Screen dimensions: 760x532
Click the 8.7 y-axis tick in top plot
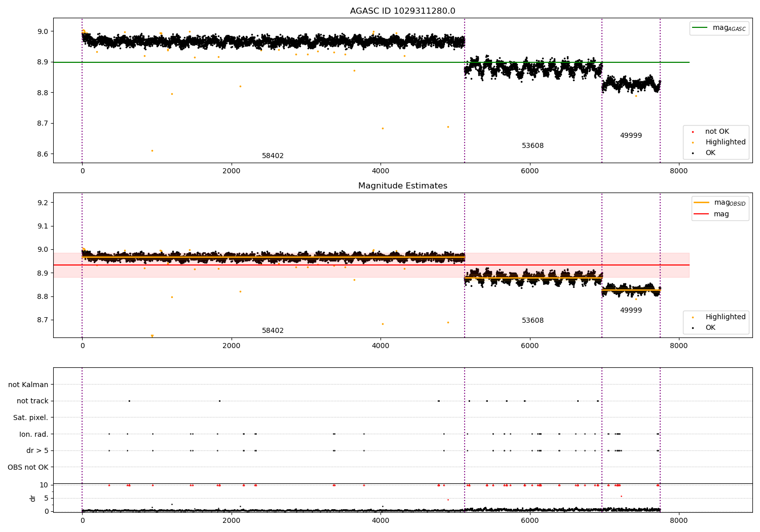pos(42,124)
